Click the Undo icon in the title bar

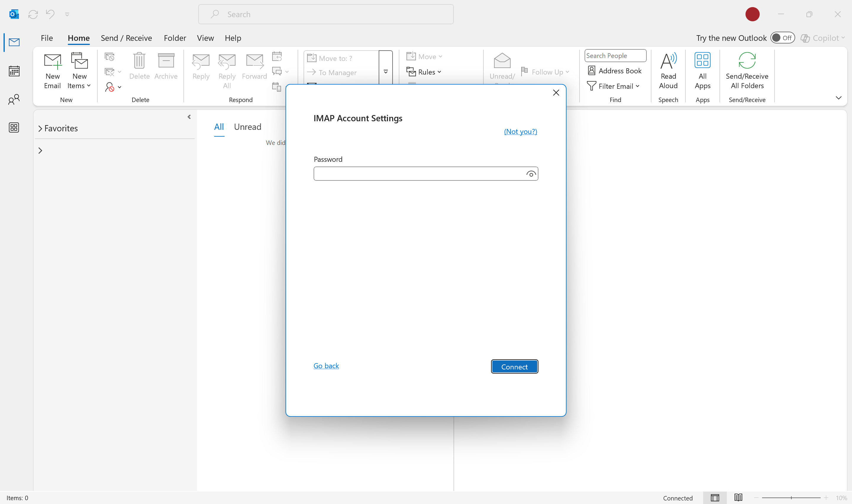click(50, 14)
